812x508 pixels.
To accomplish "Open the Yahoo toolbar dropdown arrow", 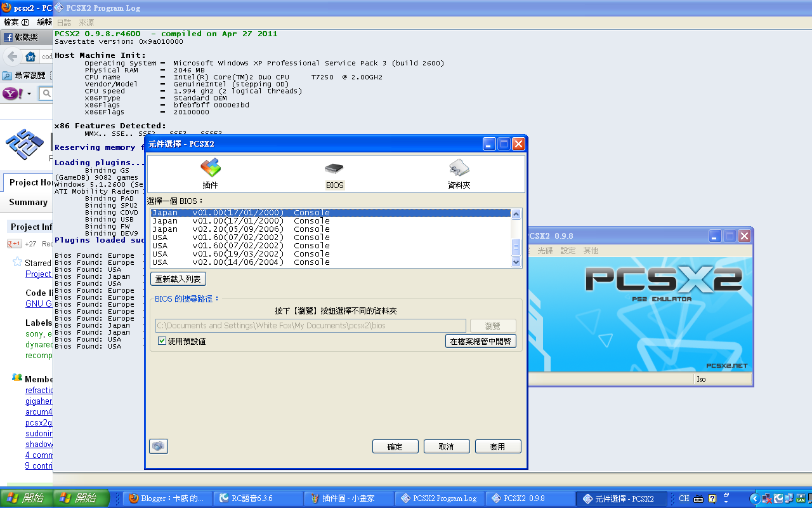I will [29, 94].
